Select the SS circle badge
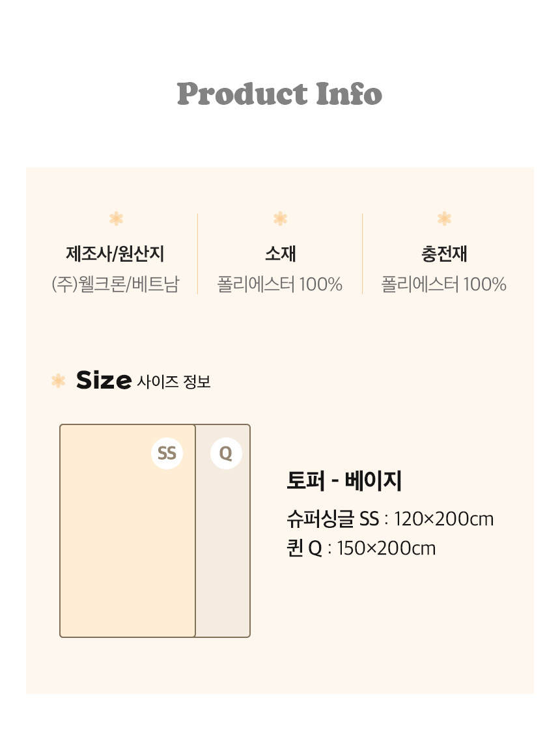 click(x=167, y=453)
